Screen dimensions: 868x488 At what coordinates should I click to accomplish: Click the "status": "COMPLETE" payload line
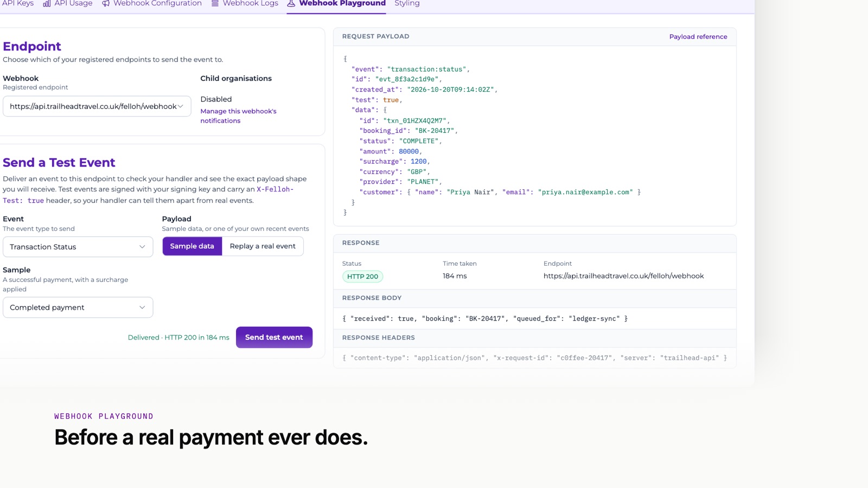400,141
